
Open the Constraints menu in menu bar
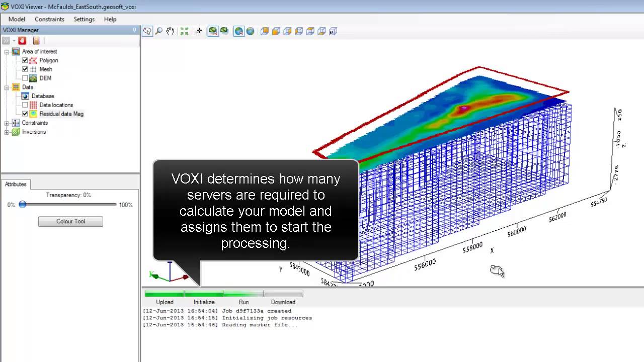[x=49, y=19]
